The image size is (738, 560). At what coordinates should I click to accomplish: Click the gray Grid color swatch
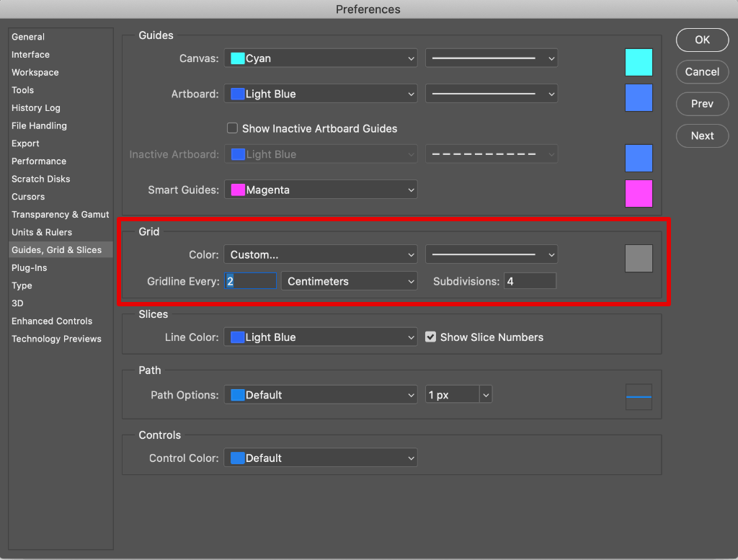pos(639,258)
